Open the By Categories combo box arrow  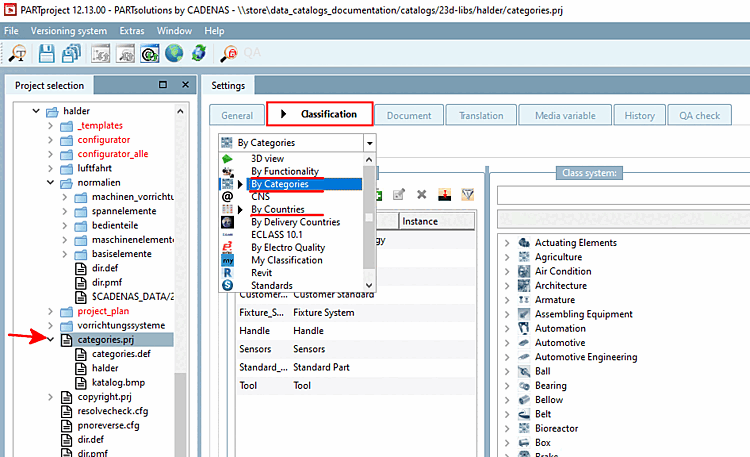click(370, 143)
